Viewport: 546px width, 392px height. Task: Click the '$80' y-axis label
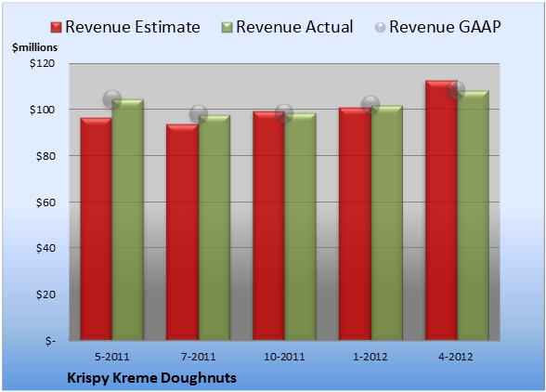(x=45, y=156)
